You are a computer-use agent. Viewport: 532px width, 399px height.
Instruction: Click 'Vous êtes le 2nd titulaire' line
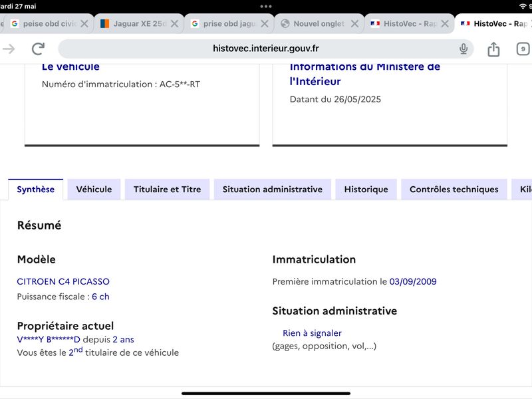[x=98, y=352]
